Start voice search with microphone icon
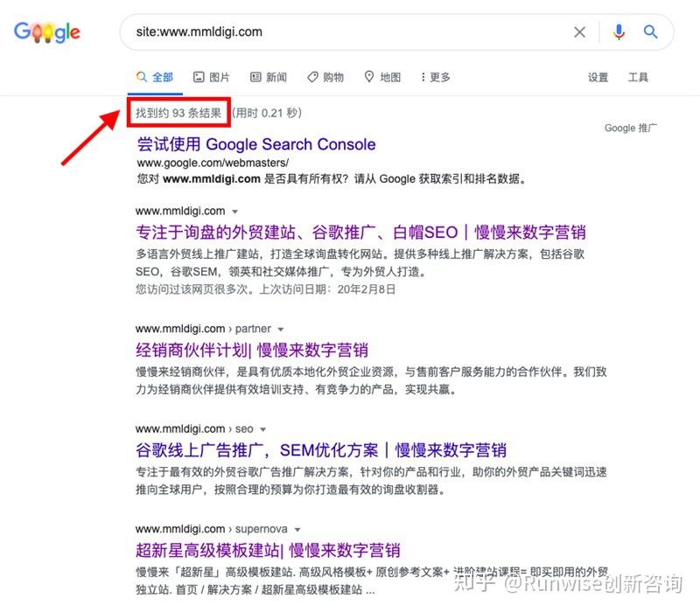700x612 pixels. tap(619, 32)
